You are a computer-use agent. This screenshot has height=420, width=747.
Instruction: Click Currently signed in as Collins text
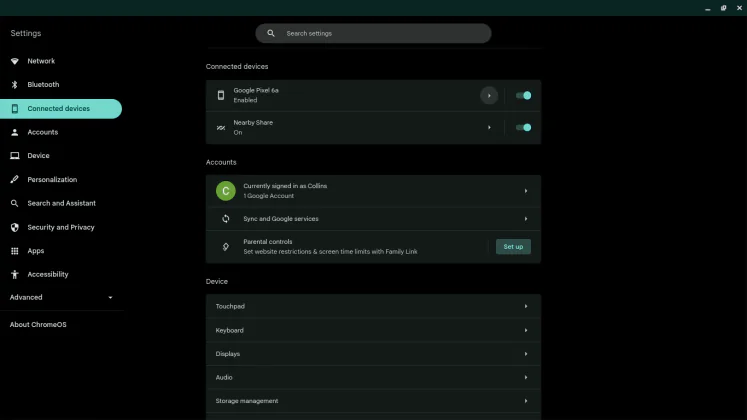(x=285, y=186)
